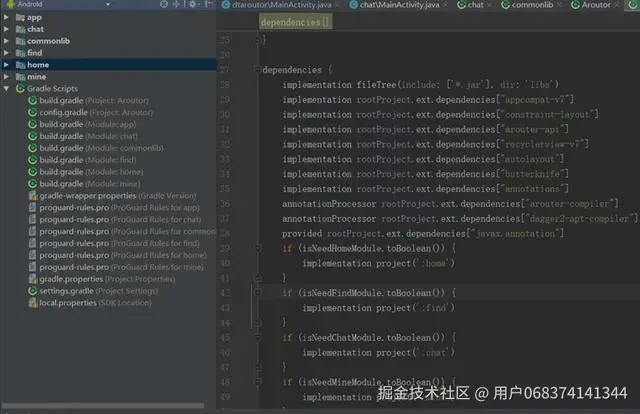Click gradle-wrapper.properties file icon
Image resolution: width=640 pixels, height=414 pixels.
click(x=33, y=196)
